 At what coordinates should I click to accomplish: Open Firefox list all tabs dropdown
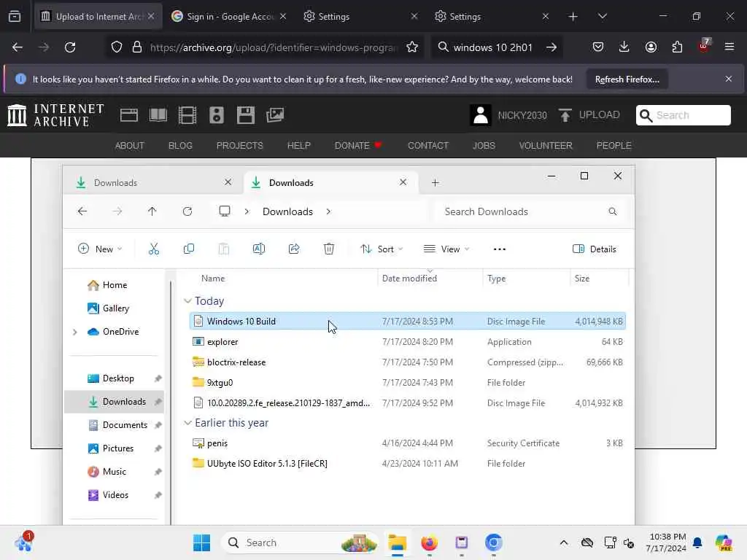pyautogui.click(x=602, y=16)
